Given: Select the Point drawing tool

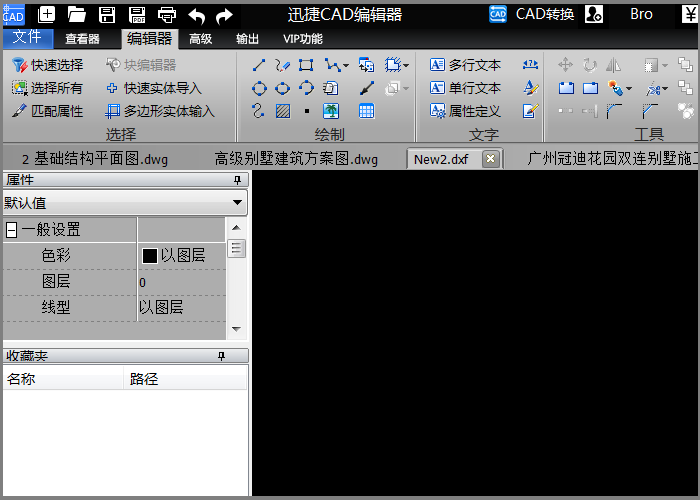Looking at the screenshot, I should click(307, 111).
